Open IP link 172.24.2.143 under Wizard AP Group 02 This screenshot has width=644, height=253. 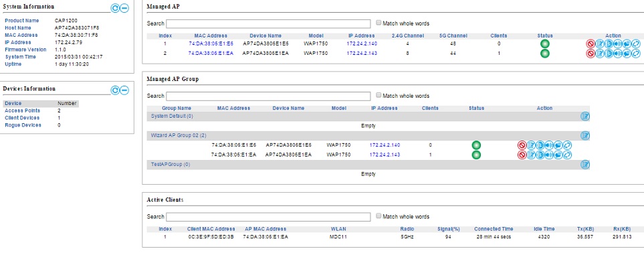385,155
